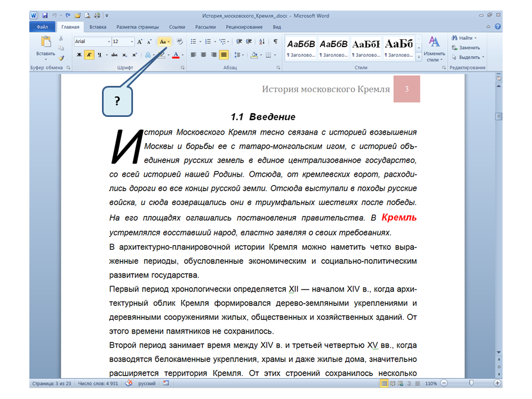Click the Clear Formatting eraser icon
Image resolution: width=532 pixels, height=399 pixels.
click(x=180, y=42)
